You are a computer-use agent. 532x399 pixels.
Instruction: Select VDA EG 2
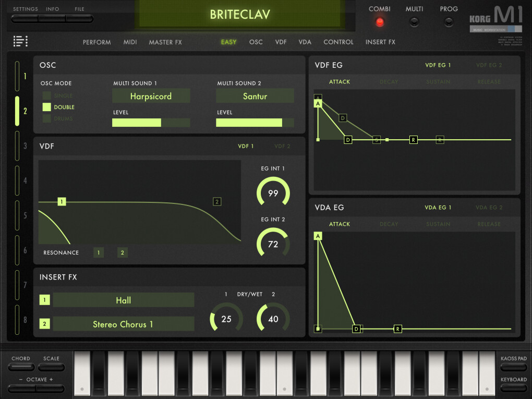(489, 207)
